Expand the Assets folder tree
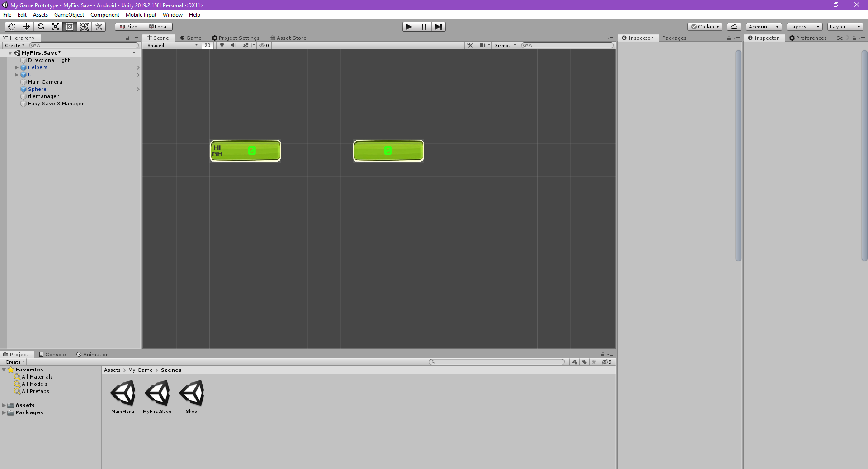868x469 pixels. [x=4, y=405]
